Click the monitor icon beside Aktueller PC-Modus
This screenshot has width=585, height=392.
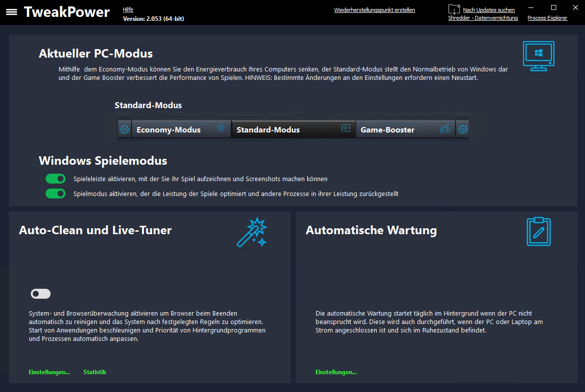click(x=538, y=56)
